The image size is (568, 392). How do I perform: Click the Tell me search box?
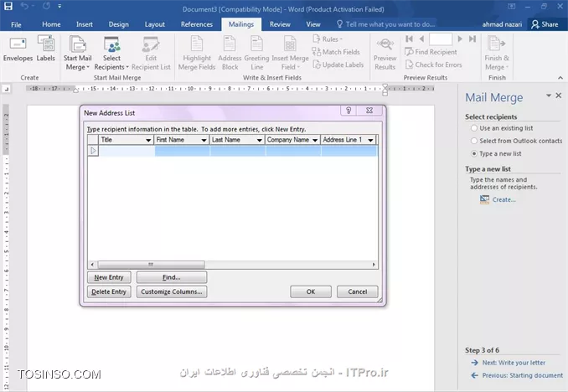(x=386, y=24)
